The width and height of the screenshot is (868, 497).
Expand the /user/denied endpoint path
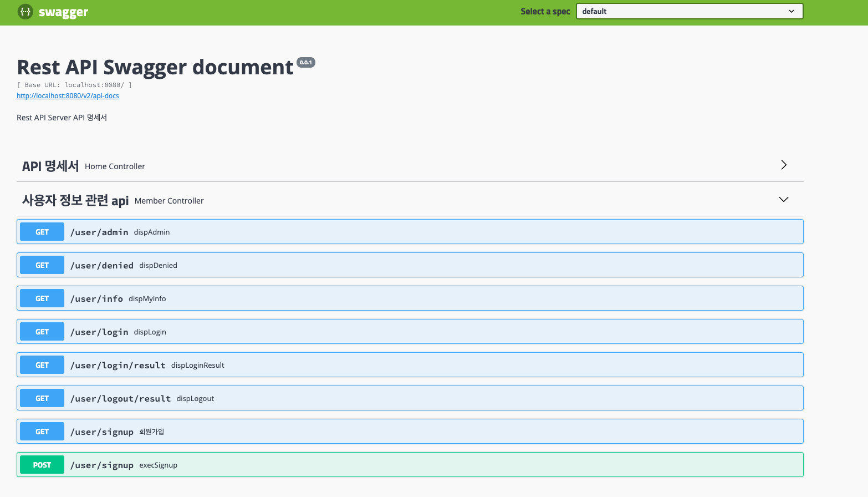tap(102, 265)
